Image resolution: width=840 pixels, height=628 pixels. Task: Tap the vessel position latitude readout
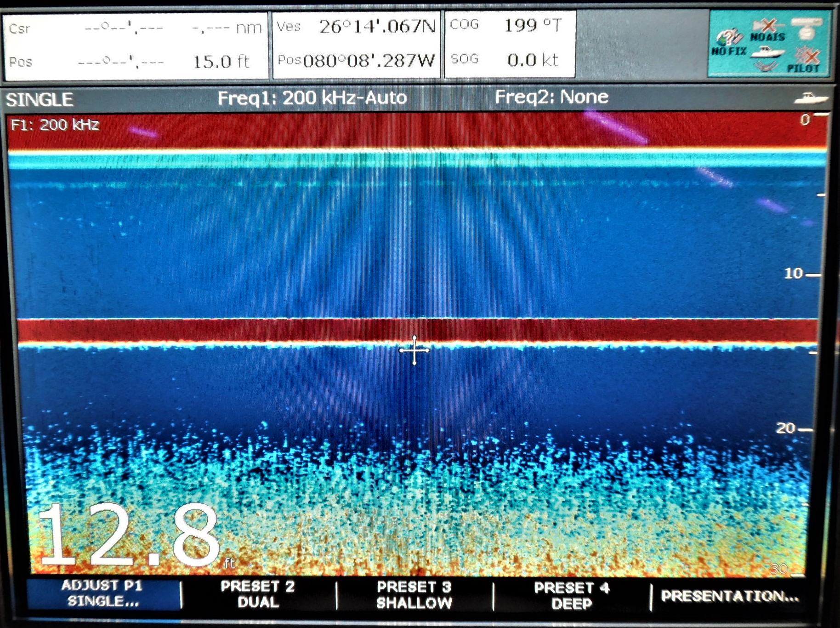pos(357,27)
